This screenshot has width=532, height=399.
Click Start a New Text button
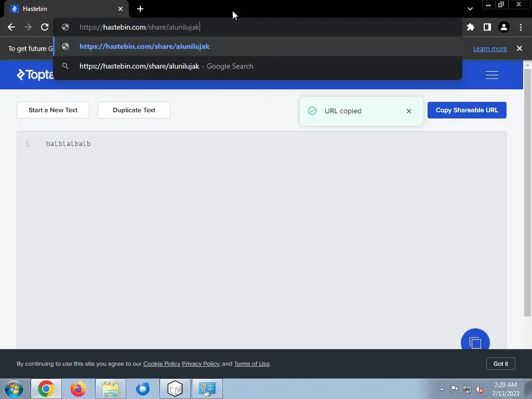coord(53,110)
